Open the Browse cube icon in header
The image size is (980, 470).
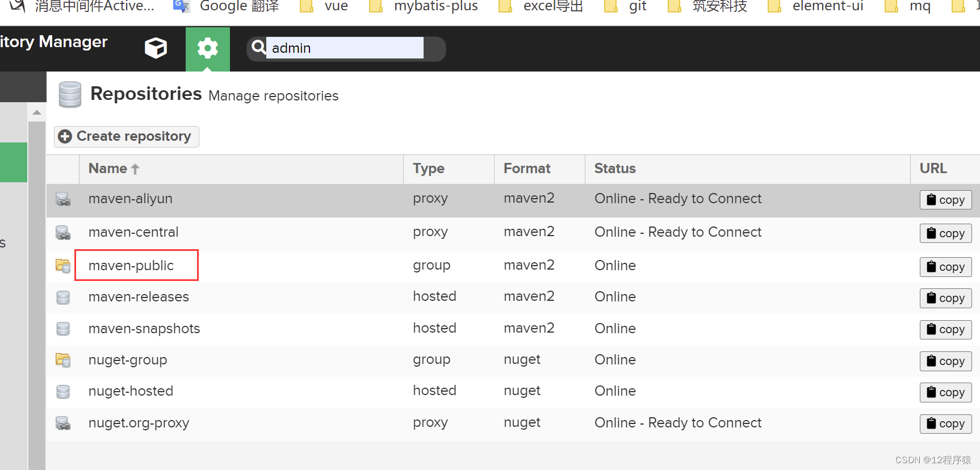pyautogui.click(x=156, y=48)
